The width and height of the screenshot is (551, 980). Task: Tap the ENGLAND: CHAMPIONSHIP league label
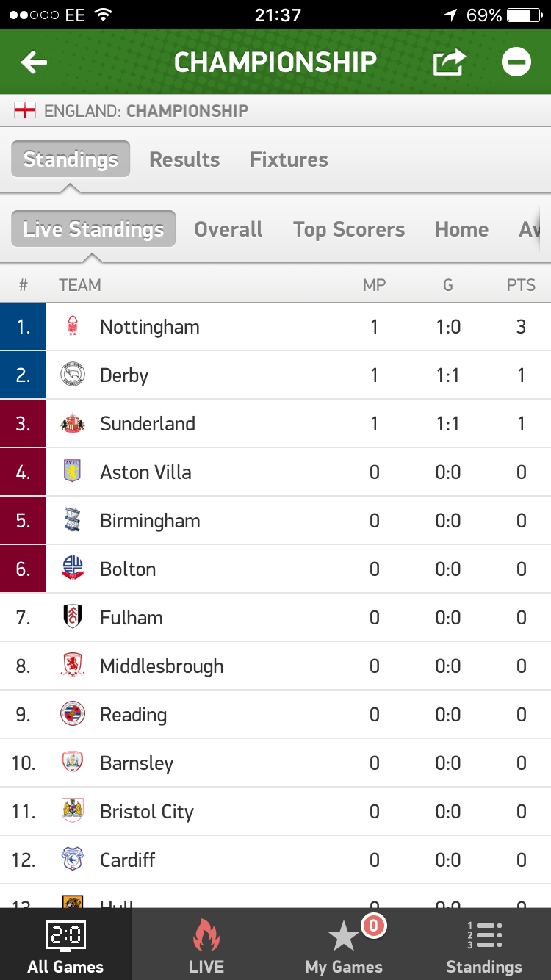(x=146, y=111)
